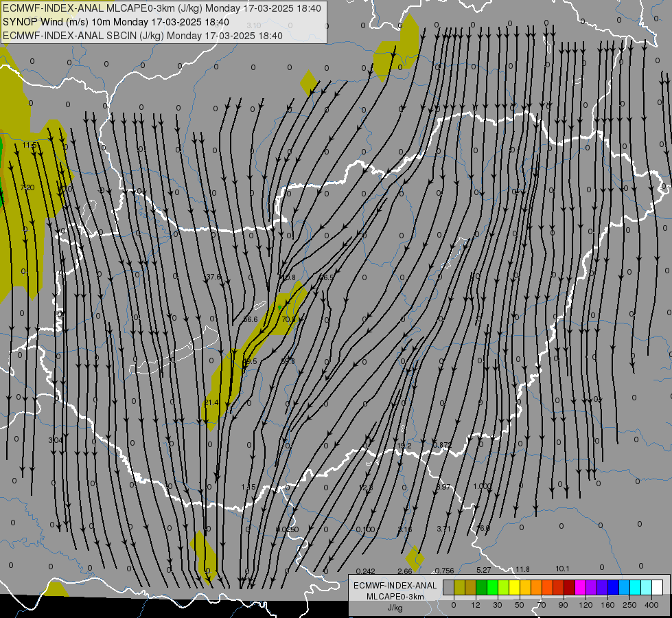Pick the cyan legend swatch

coord(635,587)
